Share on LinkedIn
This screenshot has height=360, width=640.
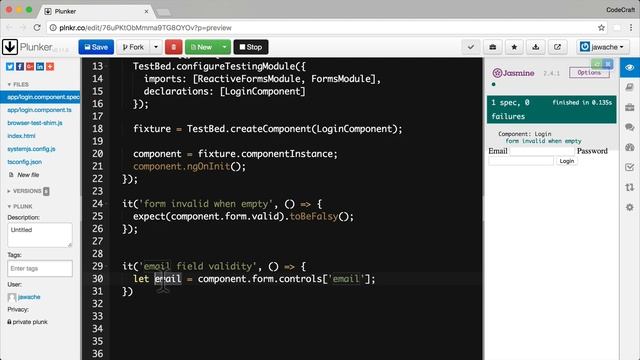point(40,67)
